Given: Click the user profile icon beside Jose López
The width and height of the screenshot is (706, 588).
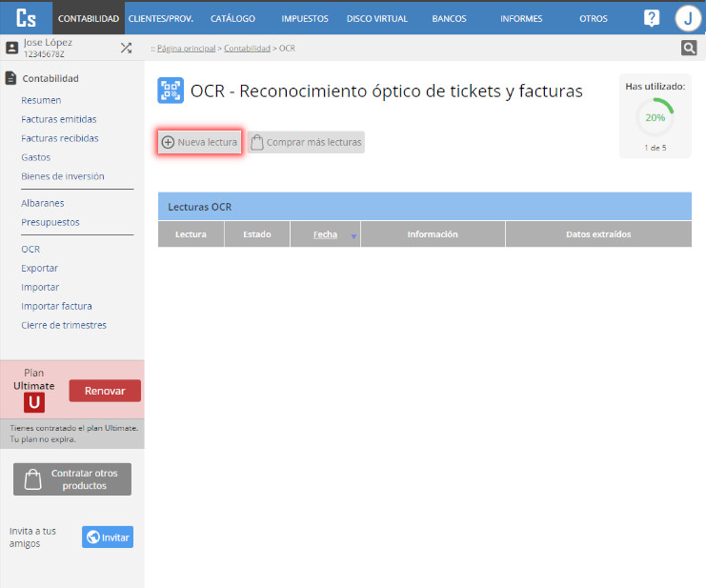Looking at the screenshot, I should pos(11,48).
